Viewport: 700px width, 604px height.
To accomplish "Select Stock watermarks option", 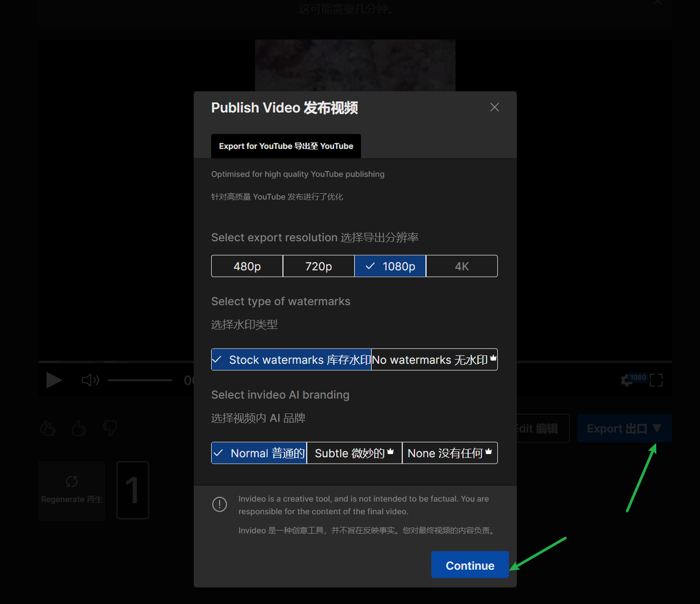I will click(291, 359).
